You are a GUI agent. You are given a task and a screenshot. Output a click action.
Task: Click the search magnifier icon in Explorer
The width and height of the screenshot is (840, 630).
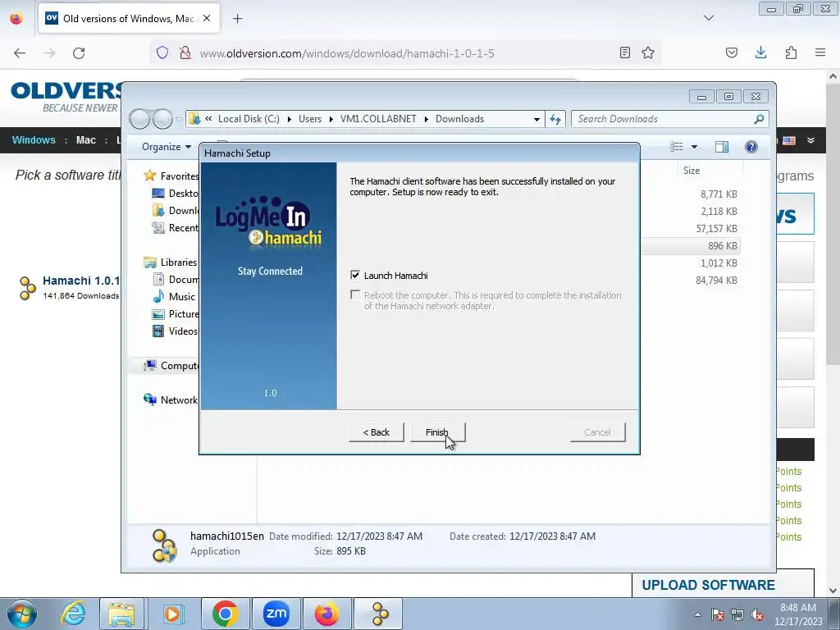click(x=759, y=119)
